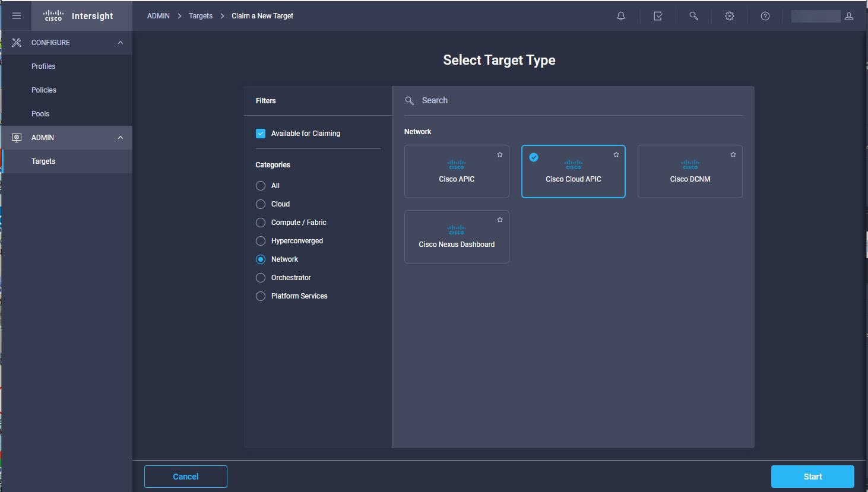Click the Cisco logo on Nexus Dashboard card
The width and height of the screenshot is (868, 492).
(x=457, y=230)
